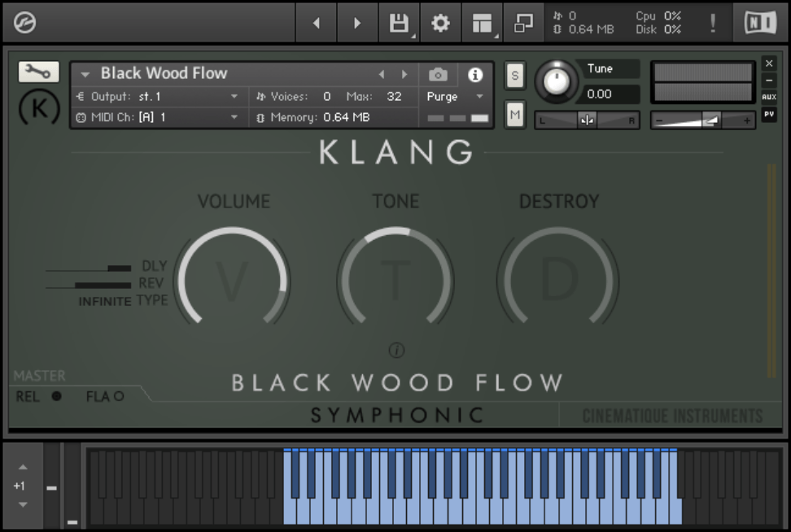791x532 pixels.
Task: Open the snapshot view camera icon
Action: click(x=438, y=75)
